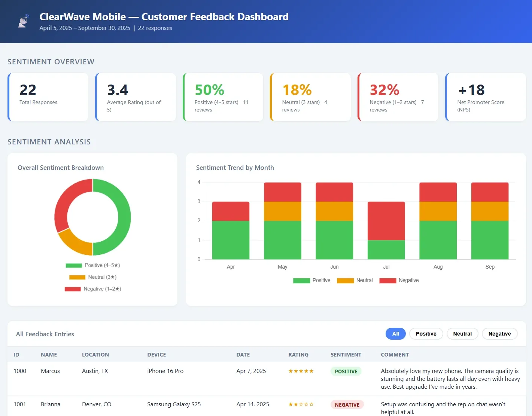Click the orange Jun neutral bar segment
The height and width of the screenshot is (416, 532).
334,211
